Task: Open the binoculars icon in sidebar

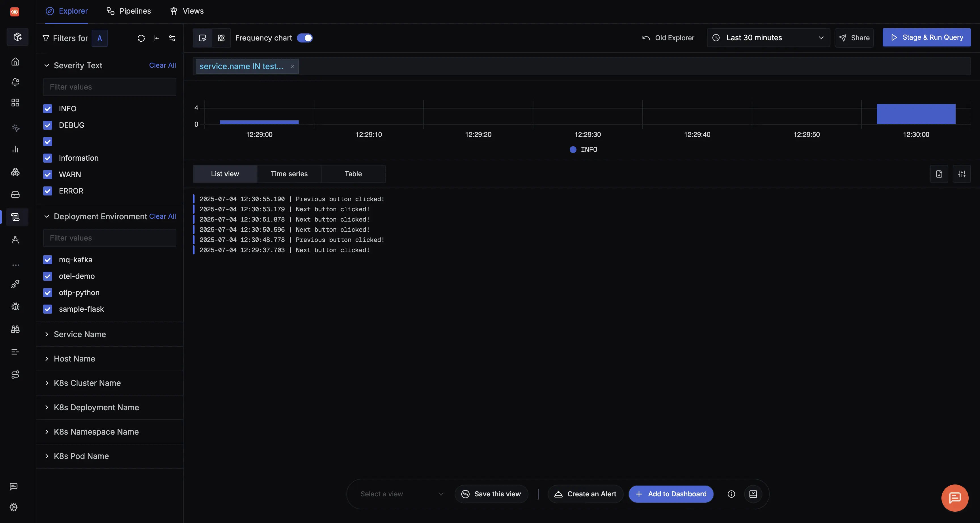Action: pyautogui.click(x=15, y=329)
